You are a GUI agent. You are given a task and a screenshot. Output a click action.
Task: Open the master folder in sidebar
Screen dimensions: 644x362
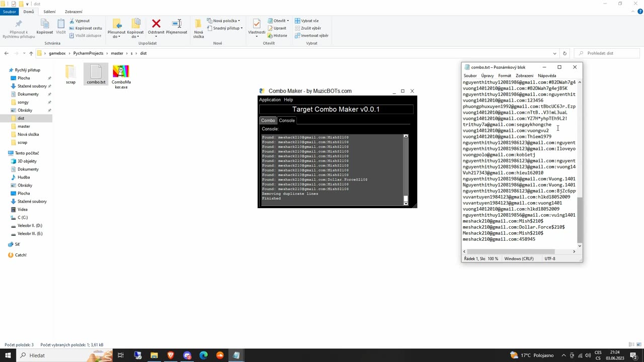click(x=24, y=126)
